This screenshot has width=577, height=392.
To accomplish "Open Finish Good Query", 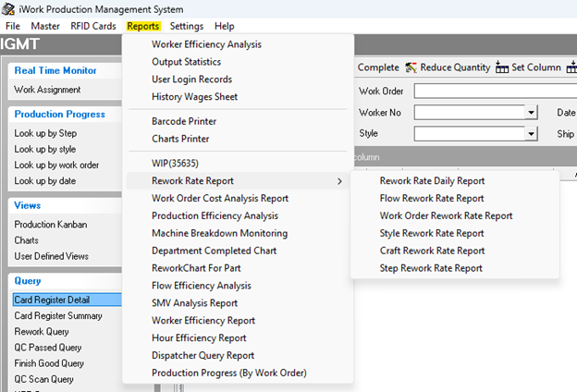I will 49,363.
